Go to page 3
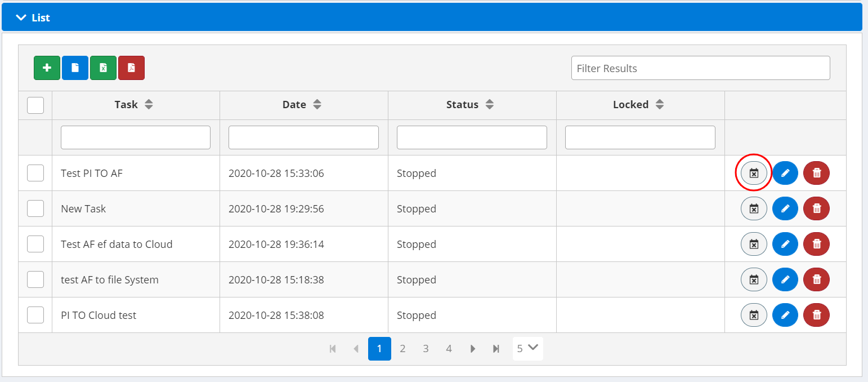The width and height of the screenshot is (868, 382). coord(426,349)
